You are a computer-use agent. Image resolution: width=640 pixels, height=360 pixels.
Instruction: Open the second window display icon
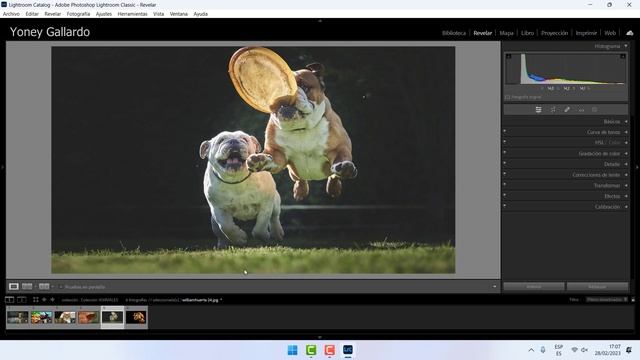click(x=22, y=300)
